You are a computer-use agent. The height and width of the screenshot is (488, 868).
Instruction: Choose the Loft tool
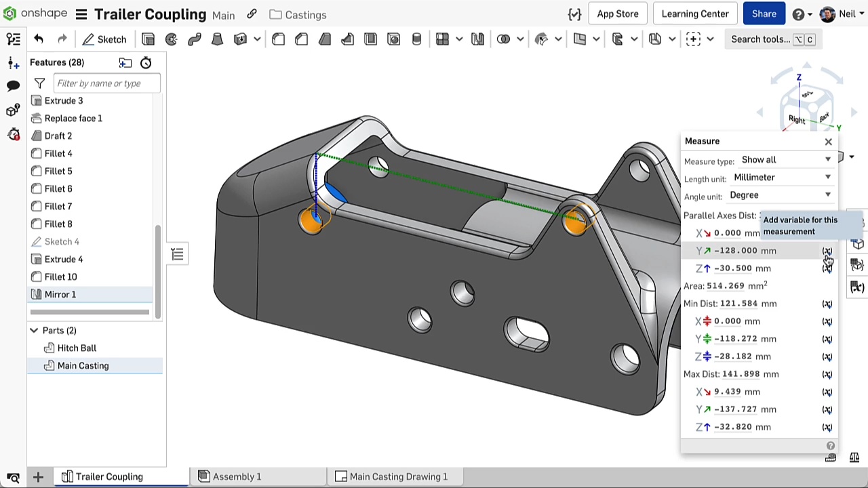pyautogui.click(x=218, y=39)
